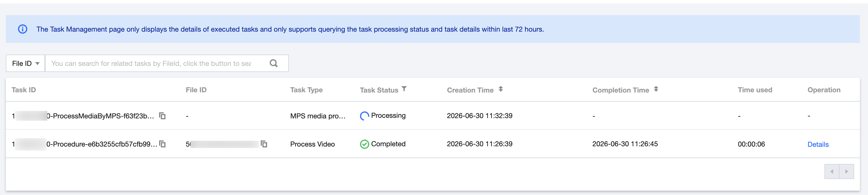Select the MPS media pro... task type cell
Image resolution: width=868 pixels, height=195 pixels.
[318, 116]
